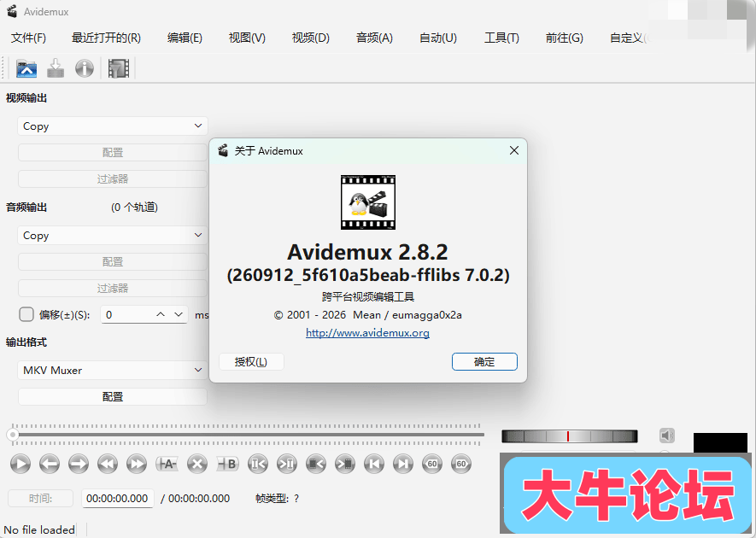The height and width of the screenshot is (538, 756).
Task: Click the "帧类型: ?" label
Action: pos(278,499)
